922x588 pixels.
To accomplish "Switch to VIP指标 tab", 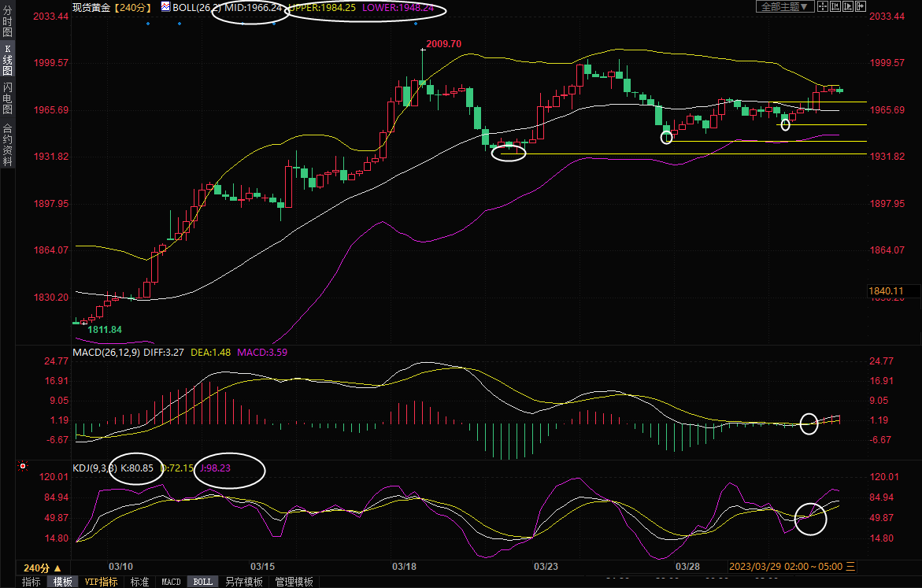I will 101,582.
